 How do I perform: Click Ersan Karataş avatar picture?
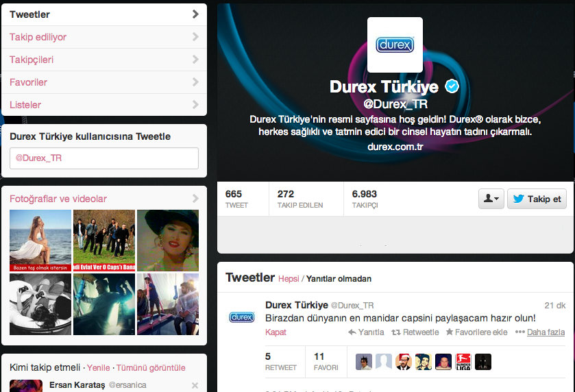point(25,386)
